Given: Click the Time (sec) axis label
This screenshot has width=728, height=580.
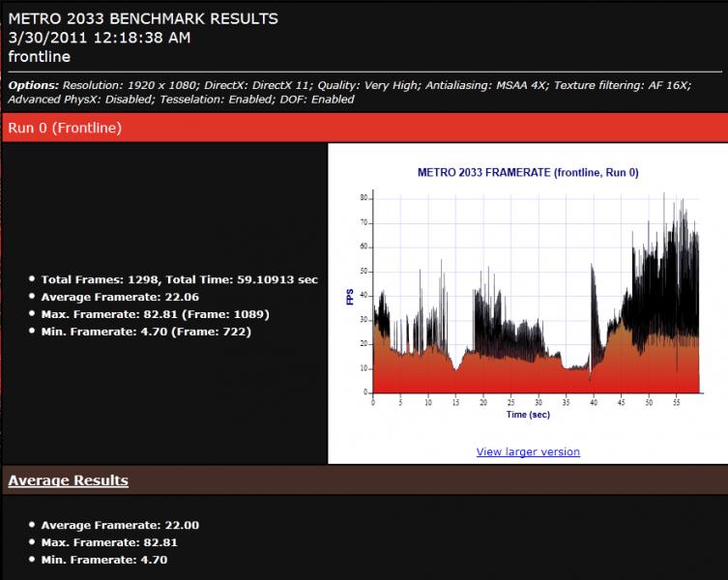Looking at the screenshot, I should click(528, 415).
